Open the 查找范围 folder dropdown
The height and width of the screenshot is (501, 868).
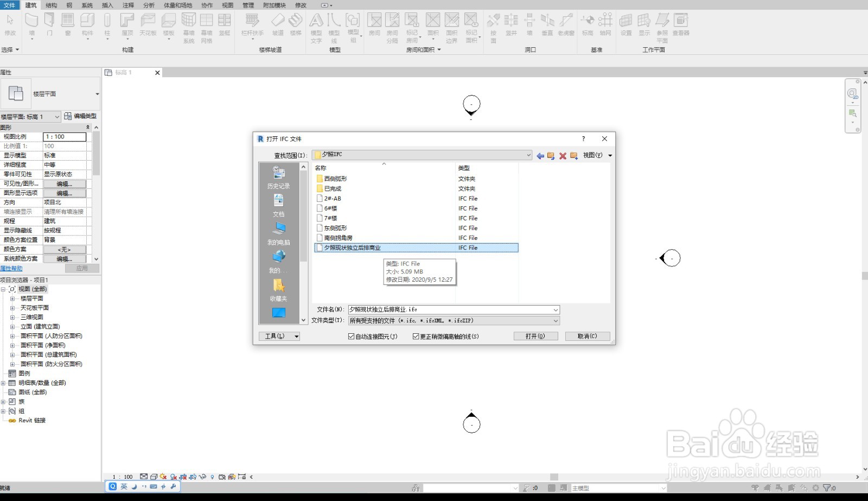click(x=528, y=155)
